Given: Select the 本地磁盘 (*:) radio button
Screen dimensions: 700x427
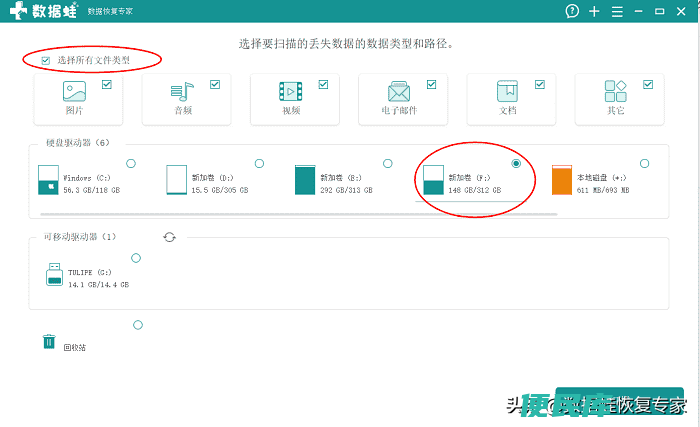Looking at the screenshot, I should coord(644,163).
